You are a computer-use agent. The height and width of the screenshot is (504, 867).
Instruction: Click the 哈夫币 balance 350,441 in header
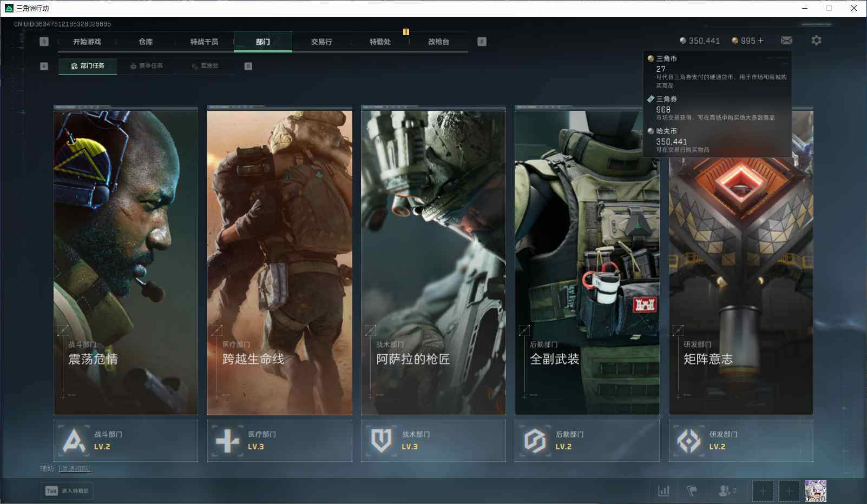coord(700,41)
